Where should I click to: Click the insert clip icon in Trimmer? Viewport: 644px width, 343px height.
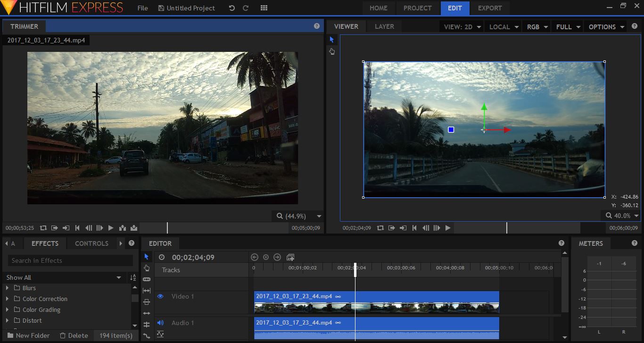tap(123, 228)
